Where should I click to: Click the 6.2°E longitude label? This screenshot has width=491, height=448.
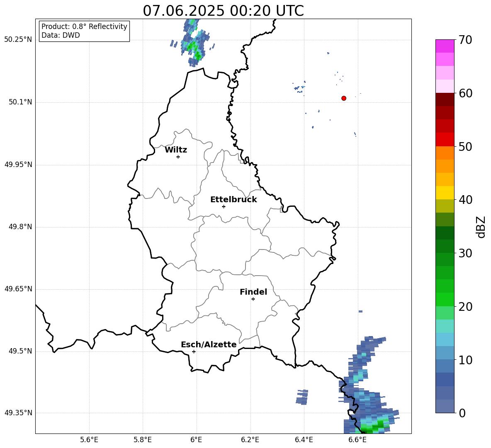250,440
